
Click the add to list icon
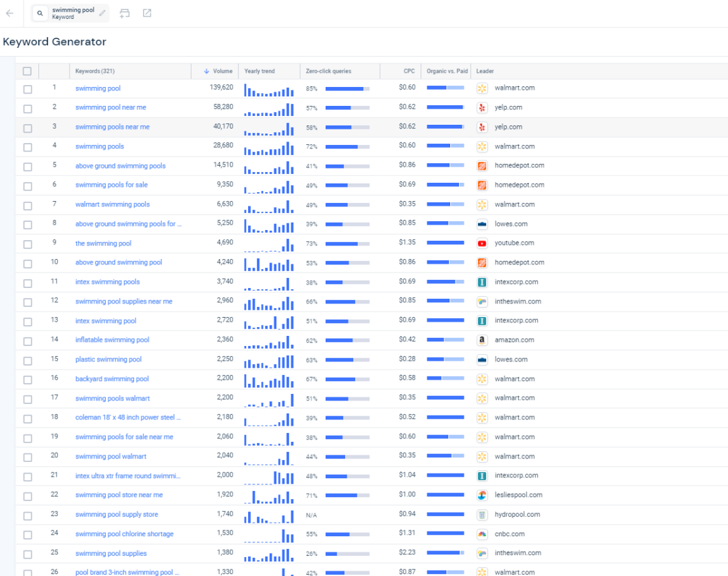(x=125, y=13)
